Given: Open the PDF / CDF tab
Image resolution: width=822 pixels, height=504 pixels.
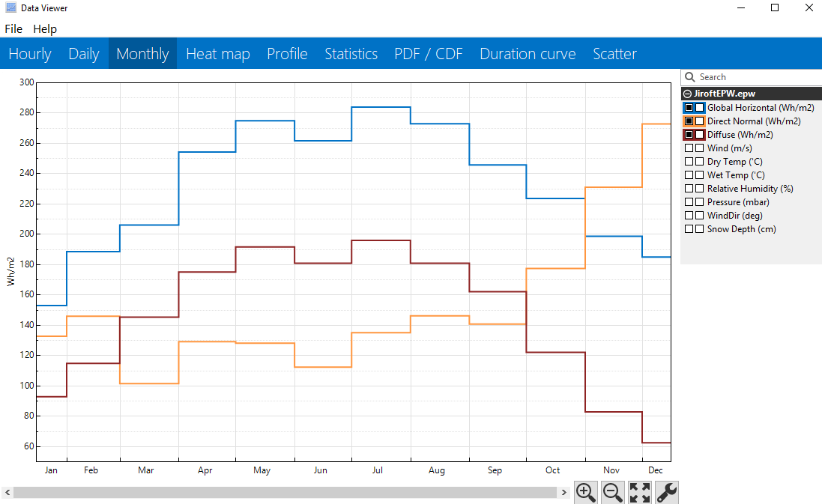Looking at the screenshot, I should pos(429,54).
